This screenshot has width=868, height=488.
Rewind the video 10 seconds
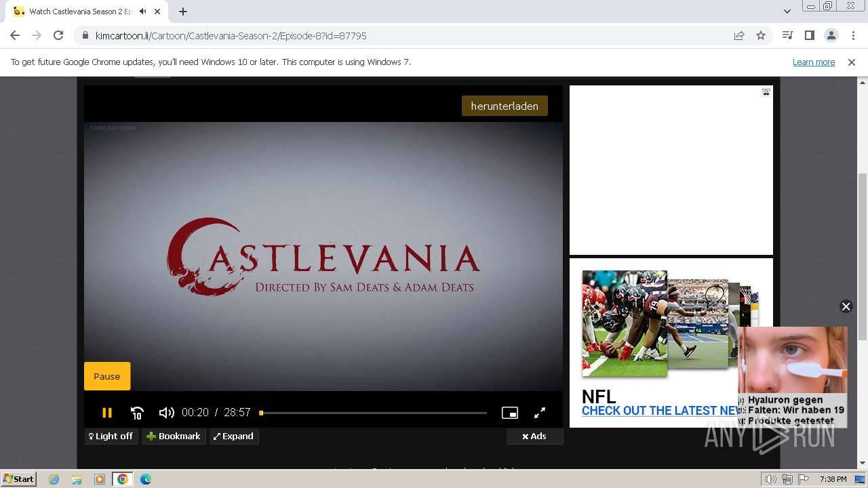pos(137,412)
